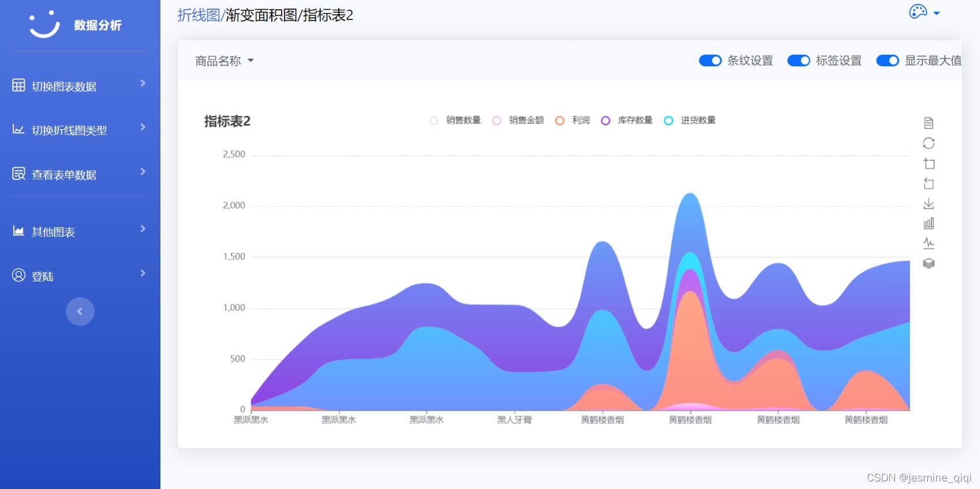
Task: Click the 折线图 breadcrumb link
Action: coord(199,15)
